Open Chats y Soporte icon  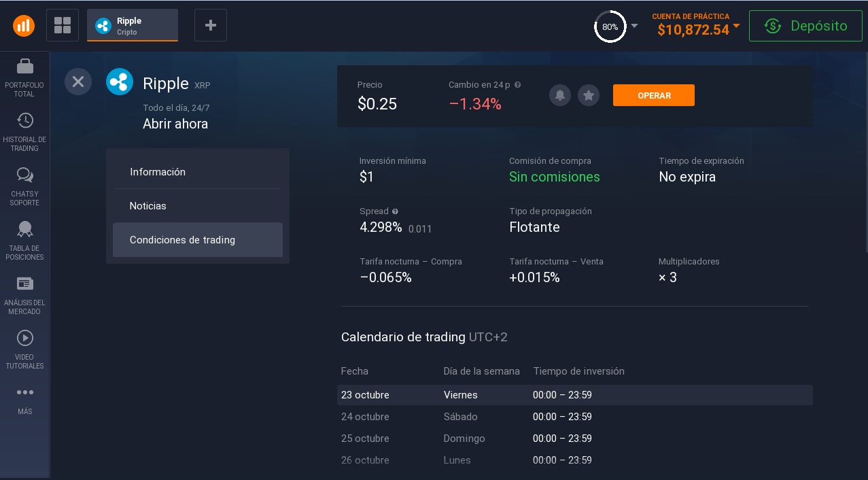[x=24, y=175]
